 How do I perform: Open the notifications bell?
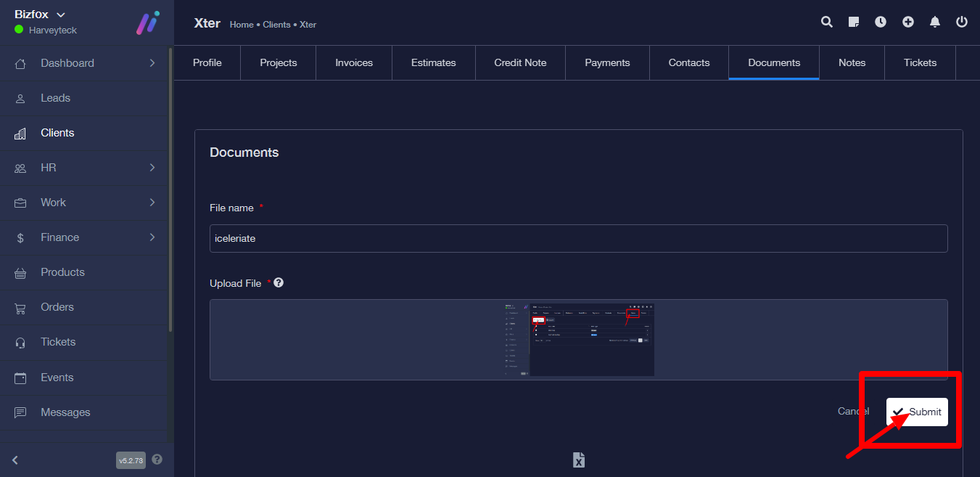tap(935, 22)
